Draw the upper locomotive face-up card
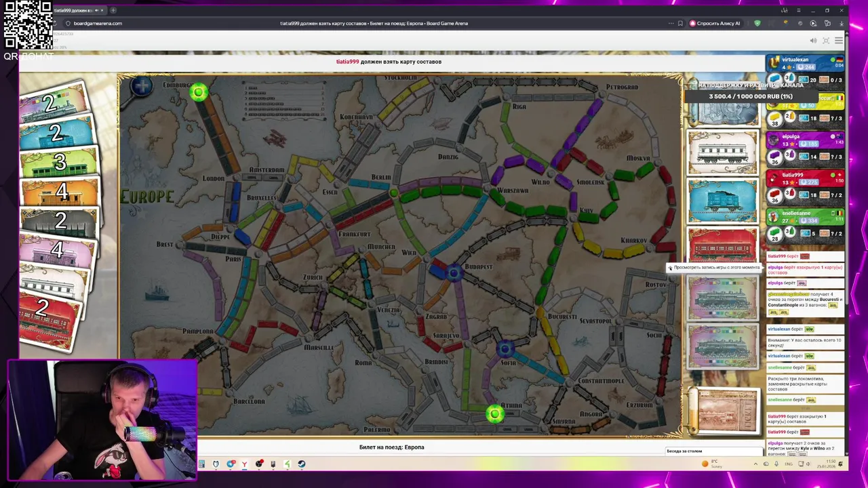This screenshot has width=868, height=488. pyautogui.click(x=723, y=298)
